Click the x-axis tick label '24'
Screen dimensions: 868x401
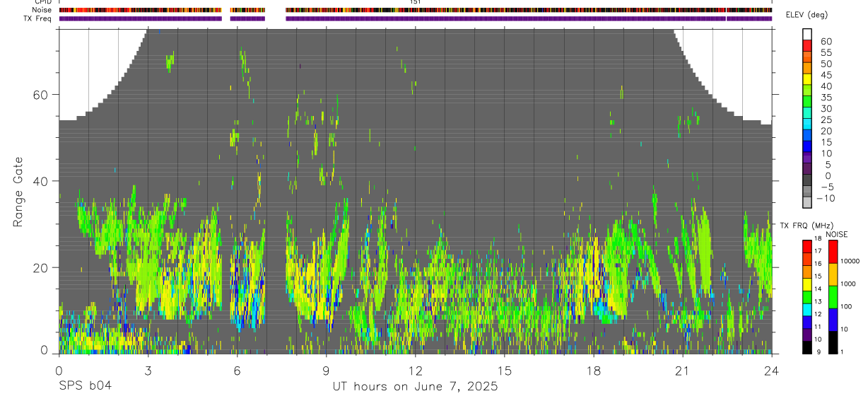pos(772,370)
